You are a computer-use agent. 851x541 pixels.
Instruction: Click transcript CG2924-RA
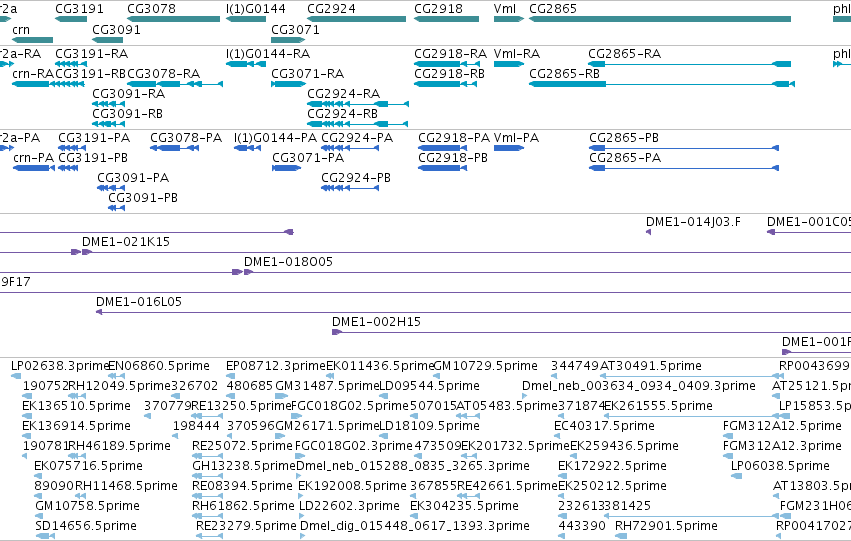click(x=344, y=94)
